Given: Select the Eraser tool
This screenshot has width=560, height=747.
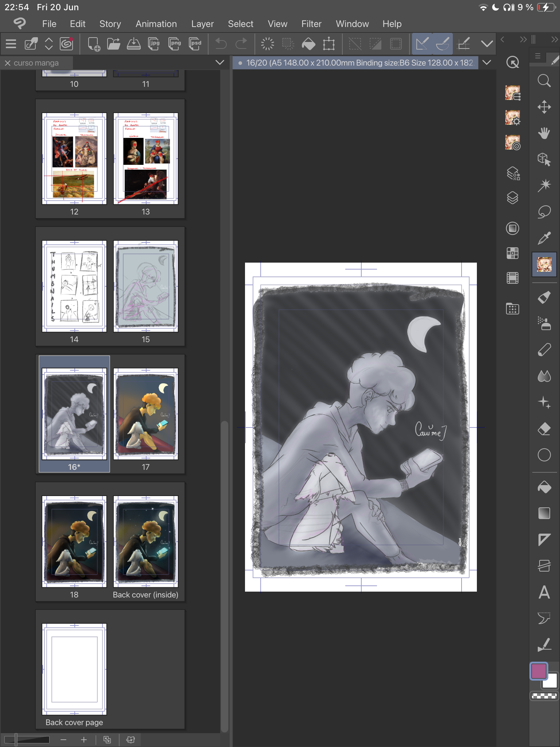Looking at the screenshot, I should [x=544, y=429].
